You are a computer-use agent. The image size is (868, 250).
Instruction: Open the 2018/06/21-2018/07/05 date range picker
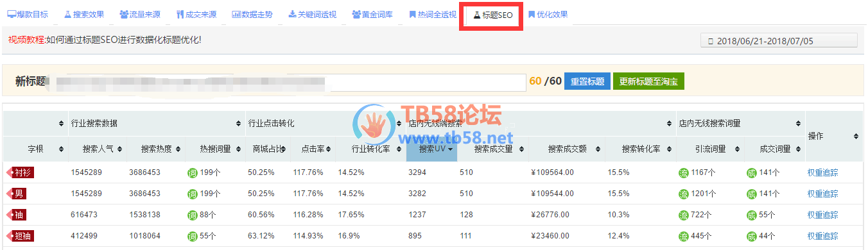779,41
